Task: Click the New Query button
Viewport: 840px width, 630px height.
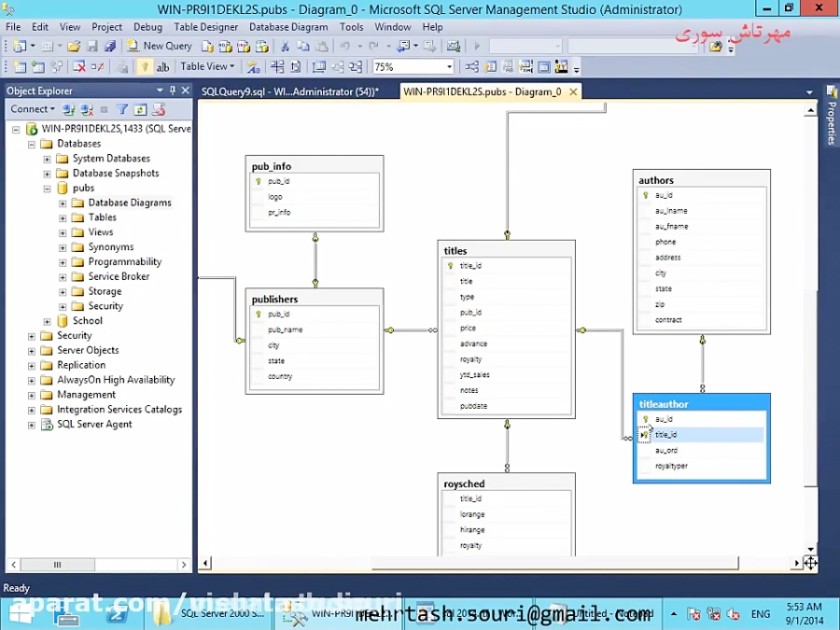Action: (160, 46)
